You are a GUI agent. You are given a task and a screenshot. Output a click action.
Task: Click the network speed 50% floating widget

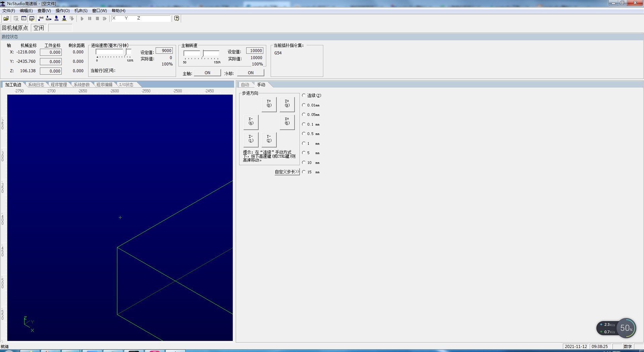tap(616, 328)
